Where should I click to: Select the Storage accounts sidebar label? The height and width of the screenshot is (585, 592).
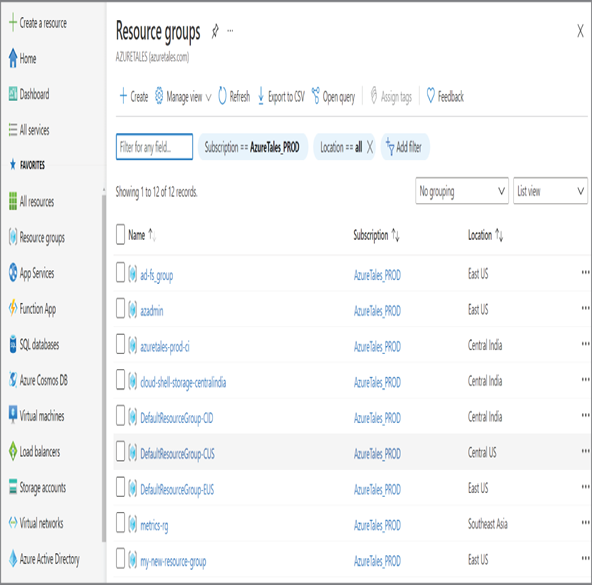(43, 487)
